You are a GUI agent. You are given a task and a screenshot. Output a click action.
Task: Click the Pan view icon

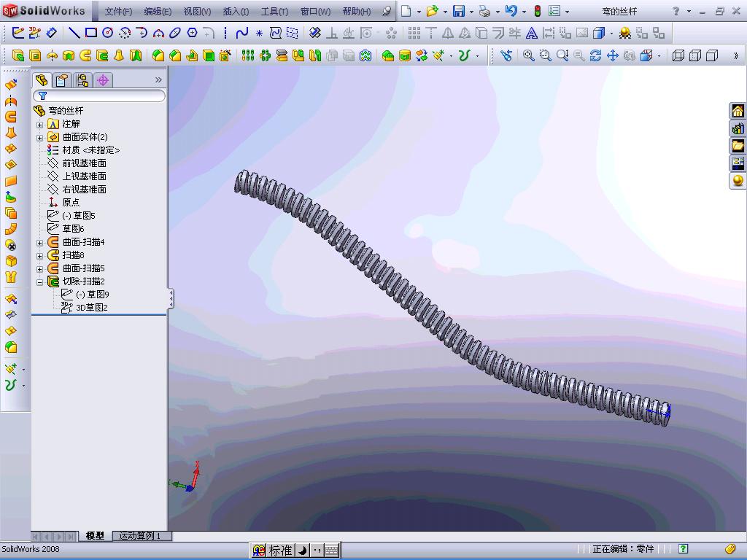click(x=613, y=55)
